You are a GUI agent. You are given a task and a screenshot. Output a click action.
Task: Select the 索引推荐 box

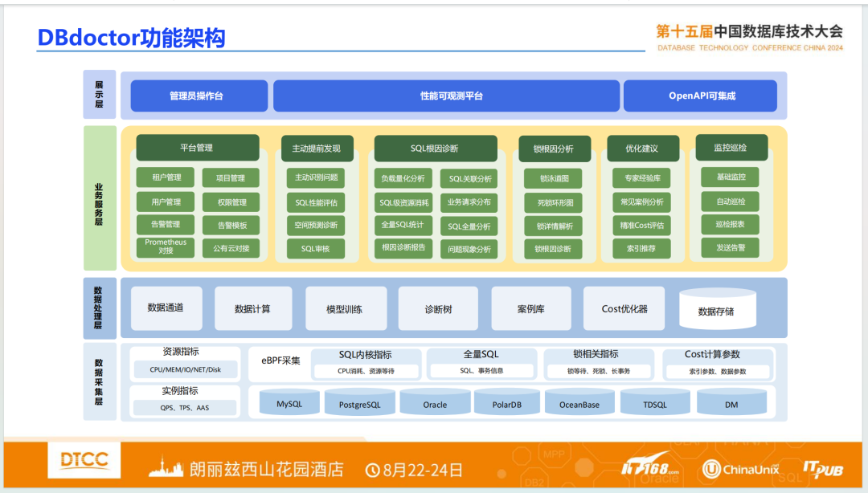tap(642, 249)
